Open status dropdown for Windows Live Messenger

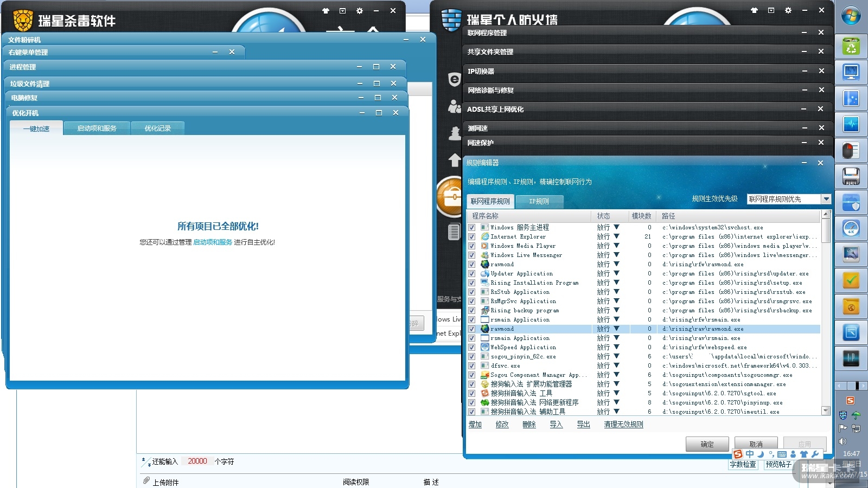point(616,255)
